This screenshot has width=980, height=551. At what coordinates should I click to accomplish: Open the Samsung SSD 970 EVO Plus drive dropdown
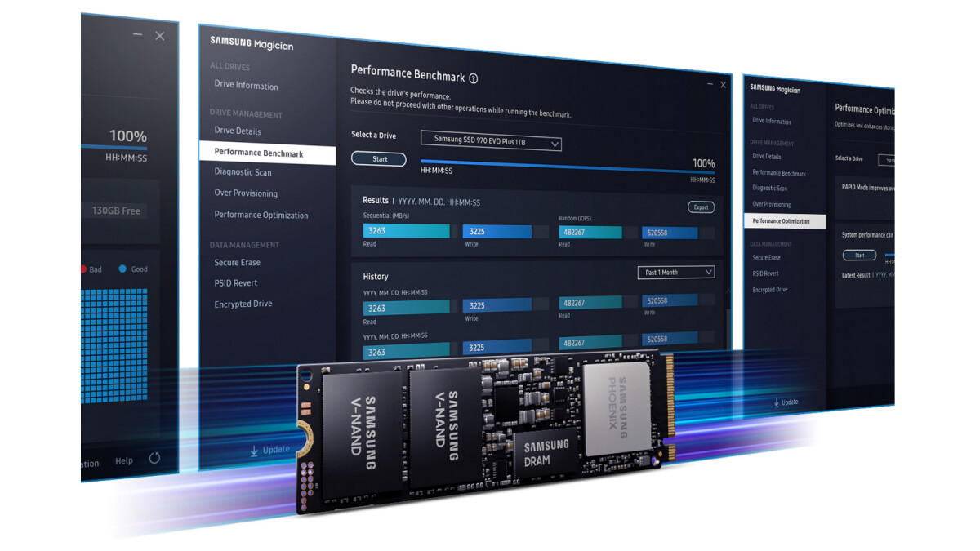pyautogui.click(x=490, y=142)
